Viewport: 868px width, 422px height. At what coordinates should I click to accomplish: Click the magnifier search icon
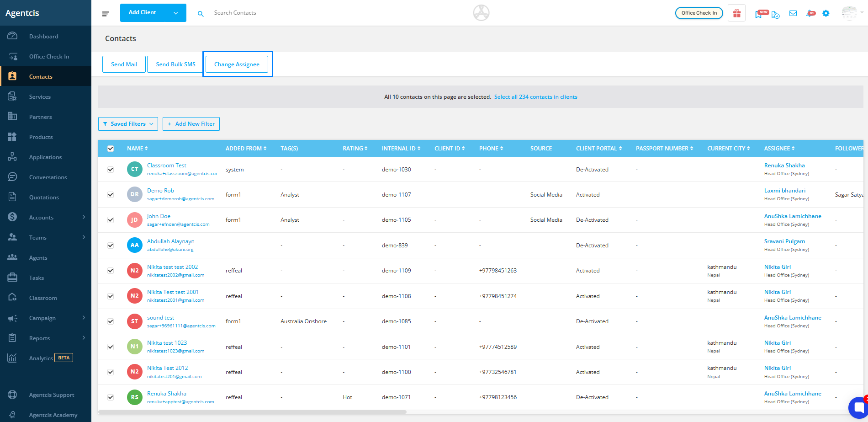tap(201, 14)
